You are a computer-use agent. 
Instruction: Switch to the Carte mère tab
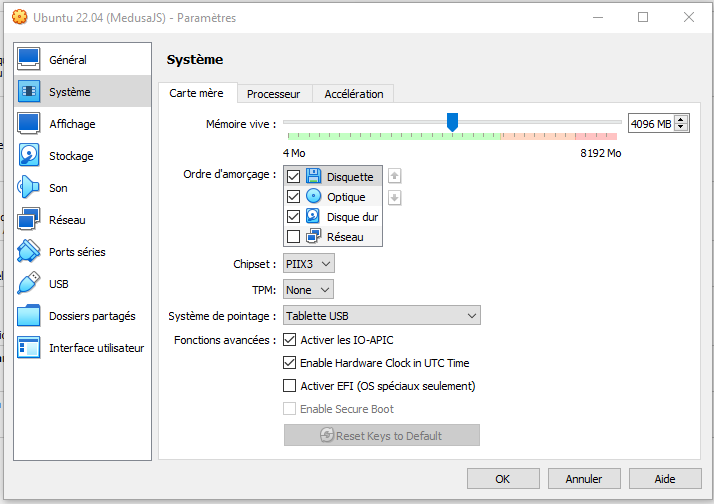[x=196, y=93]
